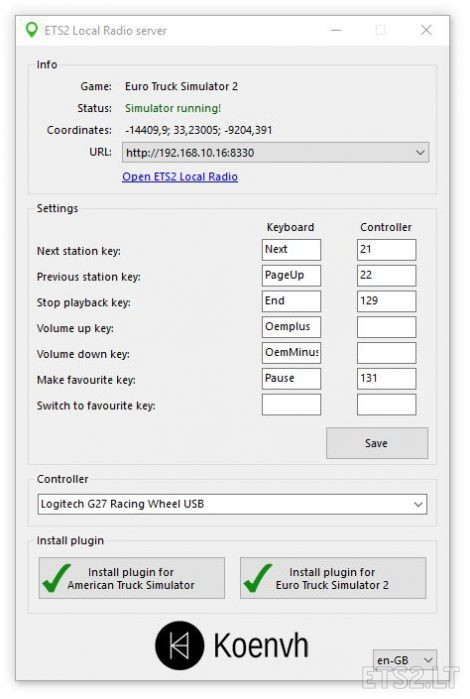
Task: Click green checkmark on Euro Truck Simulator 2
Action: click(257, 578)
